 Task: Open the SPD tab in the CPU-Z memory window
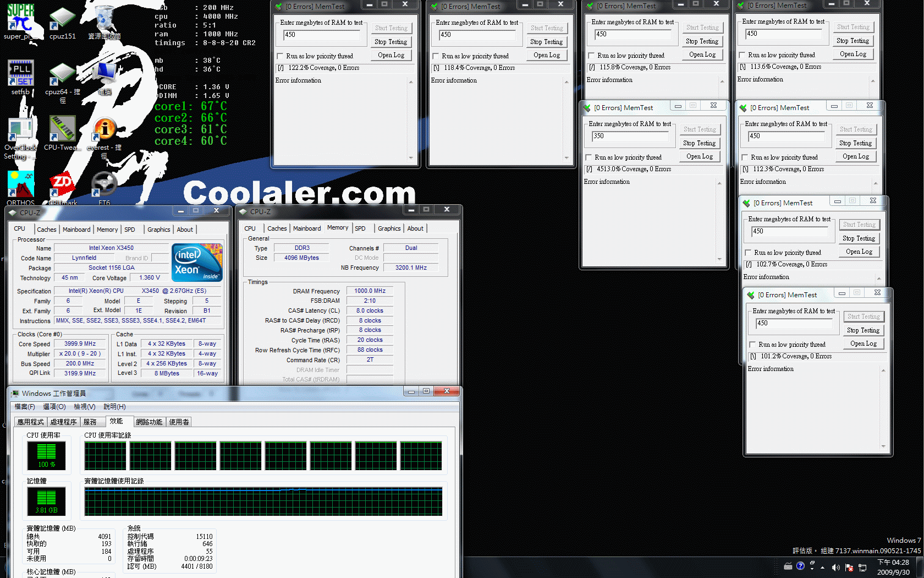360,228
